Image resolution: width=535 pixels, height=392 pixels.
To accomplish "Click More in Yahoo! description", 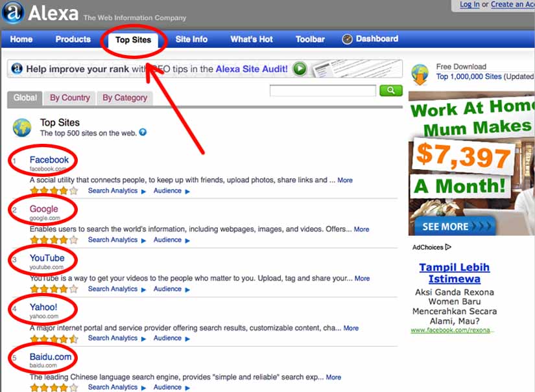I will (351, 329).
